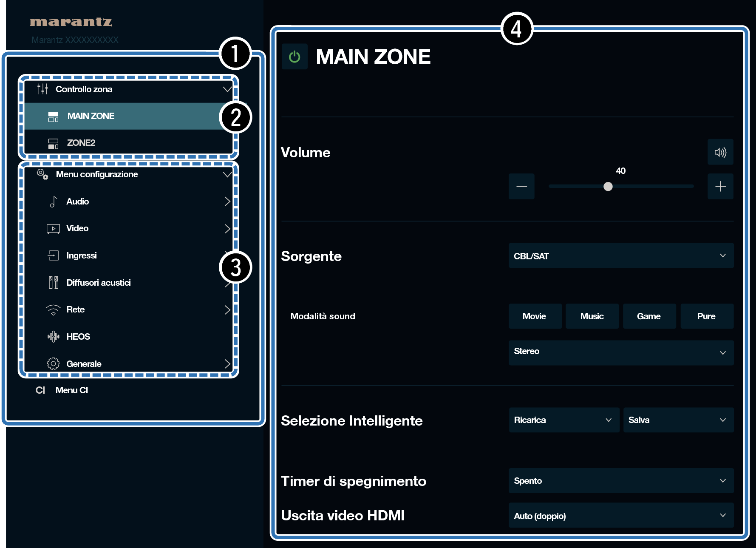Click the Ingressi input icon
The height and width of the screenshot is (548, 756).
click(53, 256)
